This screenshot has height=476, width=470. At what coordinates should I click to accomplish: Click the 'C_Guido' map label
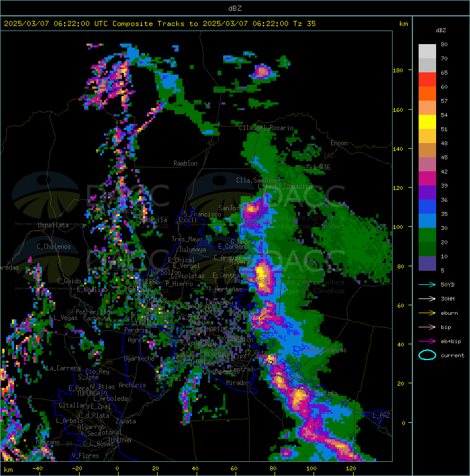(69, 281)
